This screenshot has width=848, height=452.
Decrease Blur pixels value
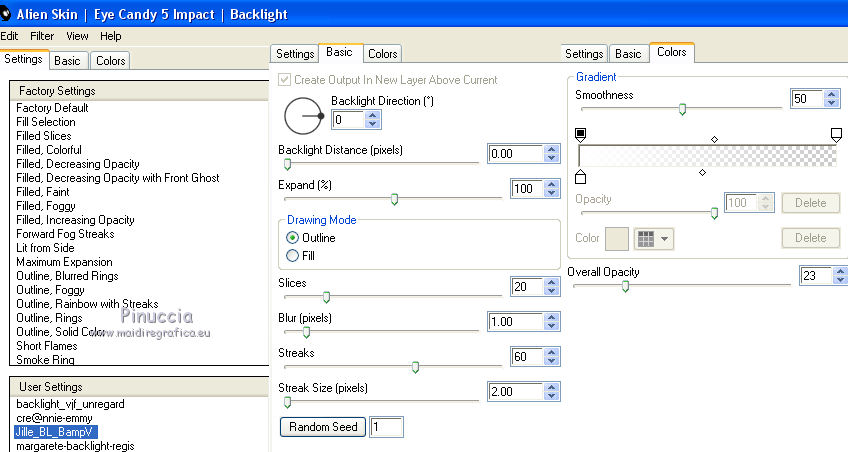(552, 326)
